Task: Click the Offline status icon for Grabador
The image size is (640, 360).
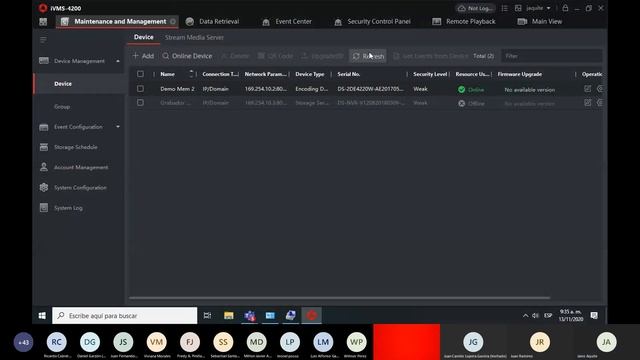Action: click(461, 103)
